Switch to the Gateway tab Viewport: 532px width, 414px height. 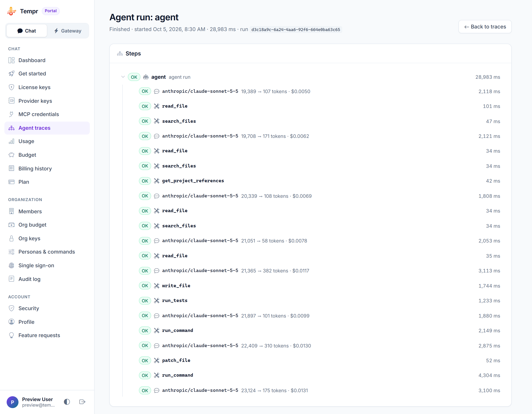(68, 31)
